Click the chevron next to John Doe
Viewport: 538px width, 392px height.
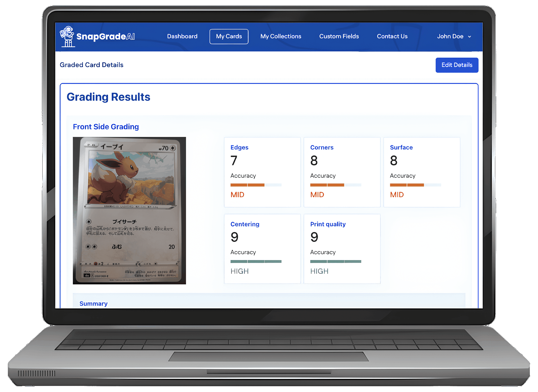[x=469, y=37]
